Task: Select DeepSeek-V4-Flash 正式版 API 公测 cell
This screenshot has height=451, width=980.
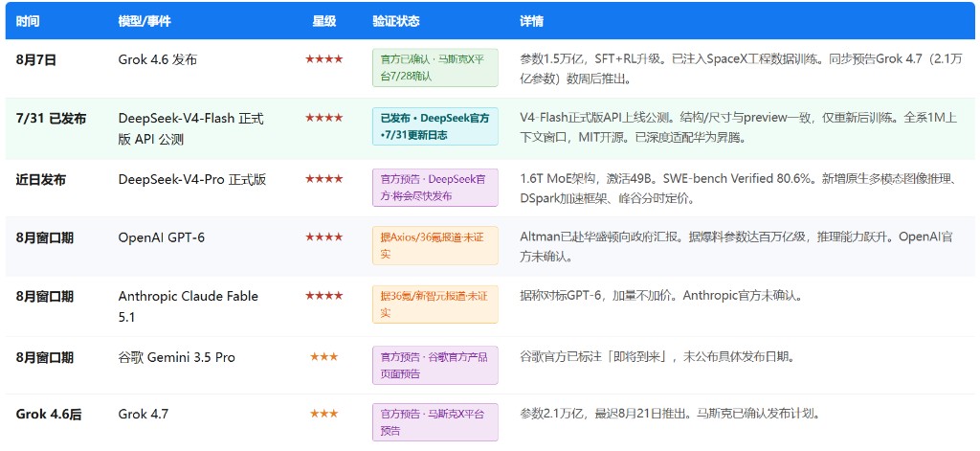Action: pyautogui.click(x=191, y=129)
